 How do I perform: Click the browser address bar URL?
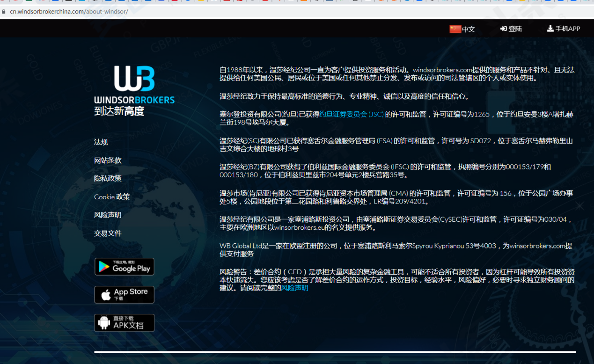coord(69,11)
